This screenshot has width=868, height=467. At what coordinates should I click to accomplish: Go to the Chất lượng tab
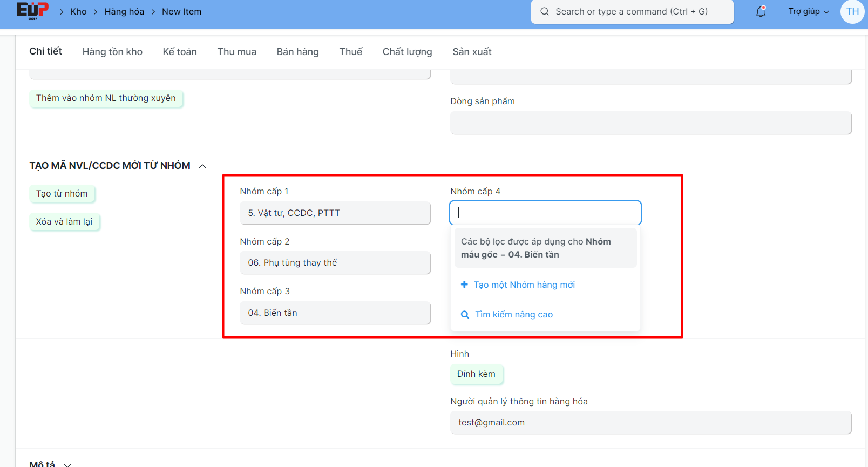pyautogui.click(x=407, y=52)
